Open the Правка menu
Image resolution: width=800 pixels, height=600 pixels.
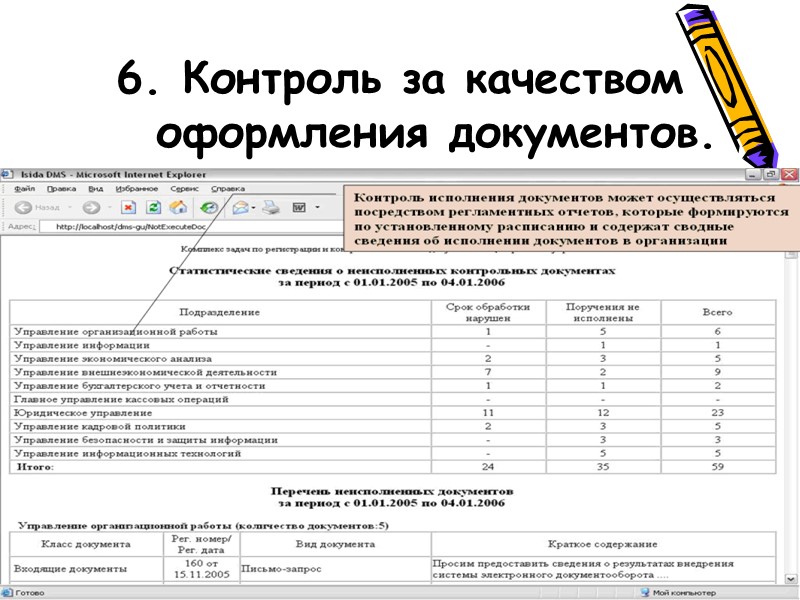(x=61, y=189)
